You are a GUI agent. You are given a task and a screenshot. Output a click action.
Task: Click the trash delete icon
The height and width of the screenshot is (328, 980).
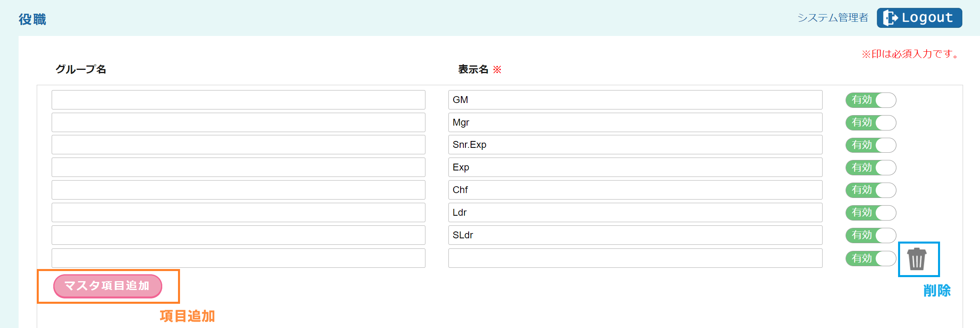[x=917, y=259]
